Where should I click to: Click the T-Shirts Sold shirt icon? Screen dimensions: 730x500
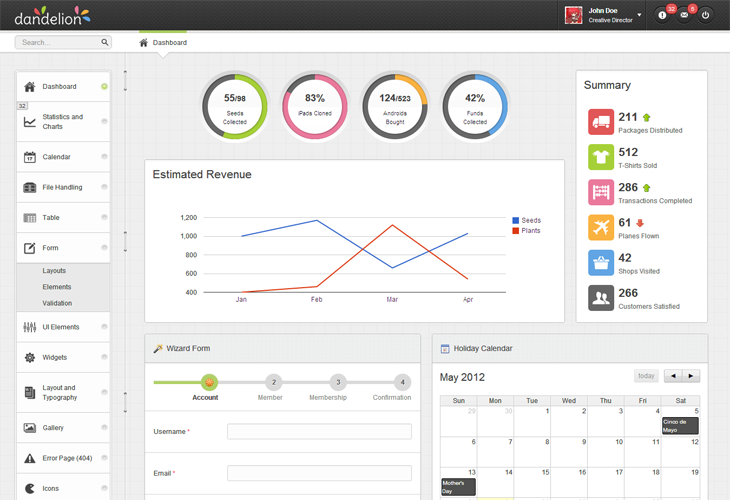click(x=601, y=158)
